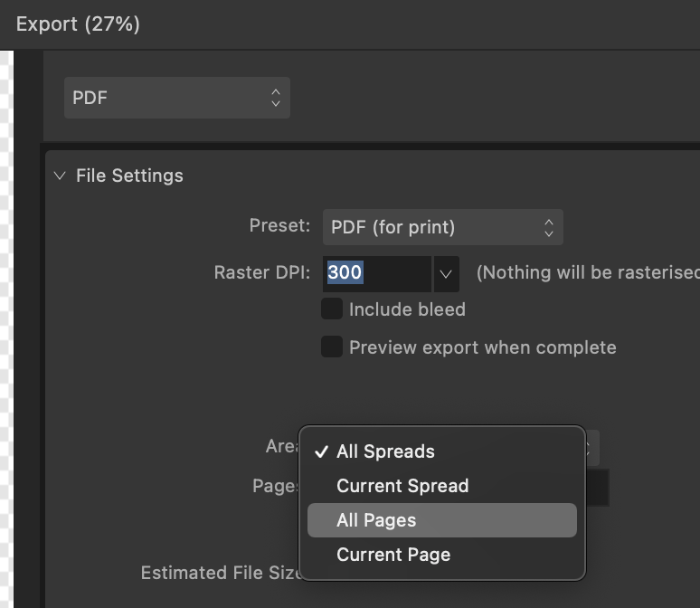Click the File Settings heading label
Viewport: 700px width, 608px height.
click(129, 176)
